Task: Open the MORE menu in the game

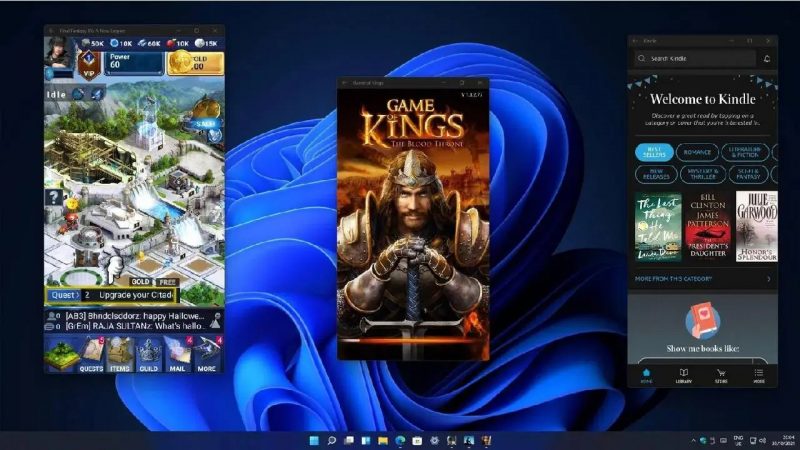Action: (x=207, y=354)
